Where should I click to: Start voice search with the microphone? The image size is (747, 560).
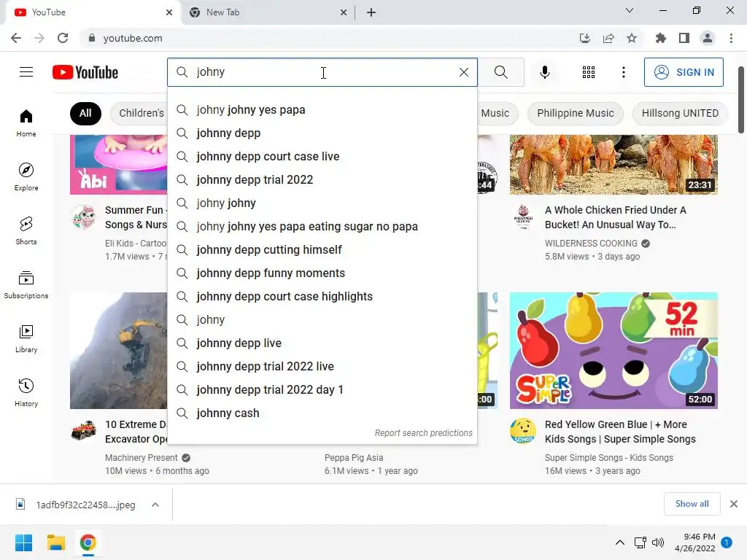544,72
